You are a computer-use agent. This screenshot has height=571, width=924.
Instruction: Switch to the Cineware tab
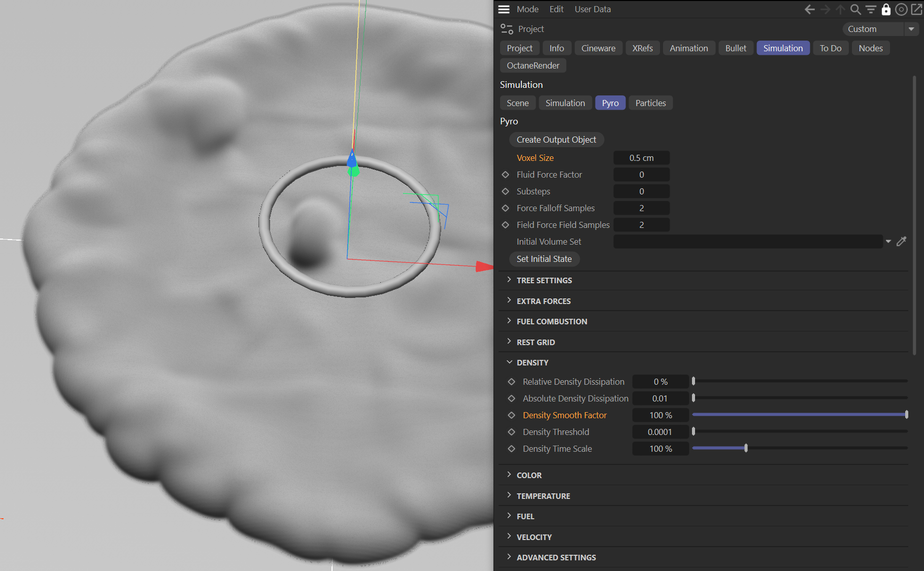coord(598,48)
